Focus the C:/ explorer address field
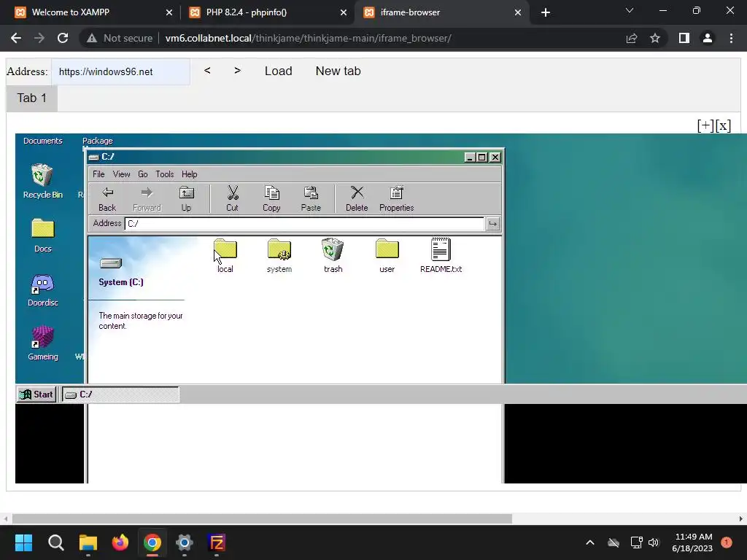This screenshot has height=560, width=747. coord(304,223)
